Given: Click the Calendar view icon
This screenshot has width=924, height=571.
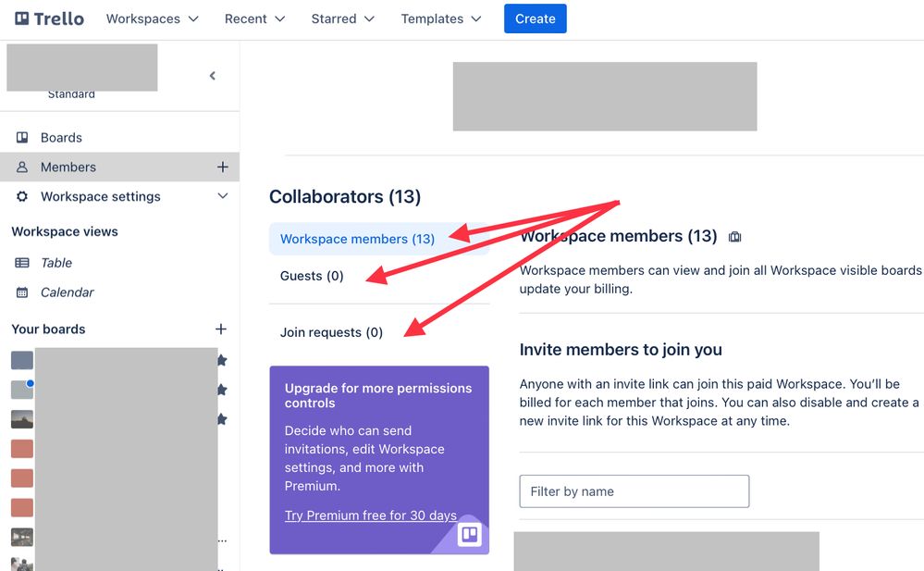Looking at the screenshot, I should pos(22,292).
